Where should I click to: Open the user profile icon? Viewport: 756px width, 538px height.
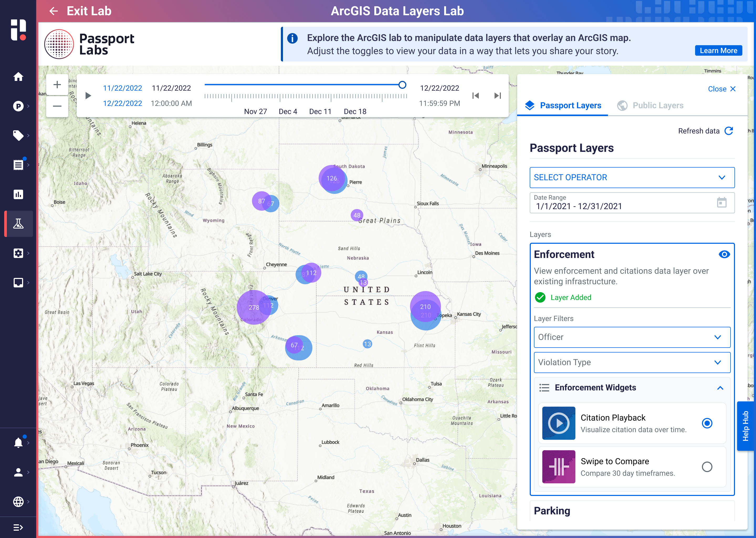coord(18,472)
